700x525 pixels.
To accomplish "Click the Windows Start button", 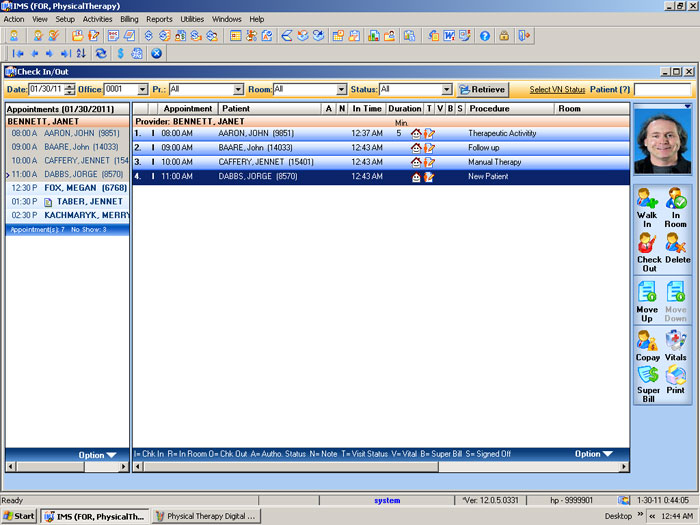I will 19,516.
